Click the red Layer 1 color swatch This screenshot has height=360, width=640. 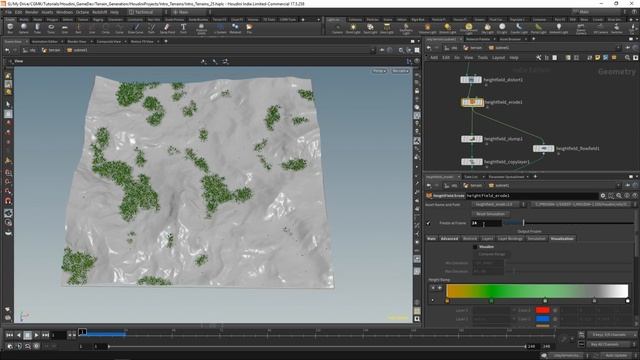tap(542, 310)
